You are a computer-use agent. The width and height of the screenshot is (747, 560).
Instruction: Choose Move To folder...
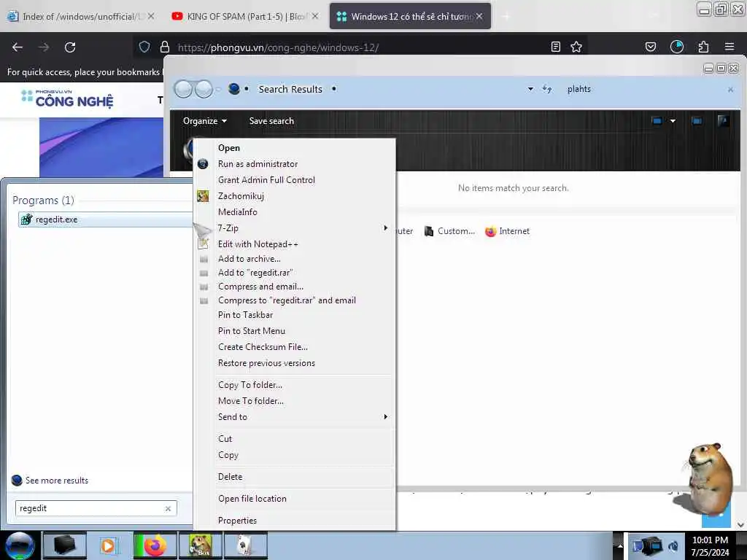point(295,401)
